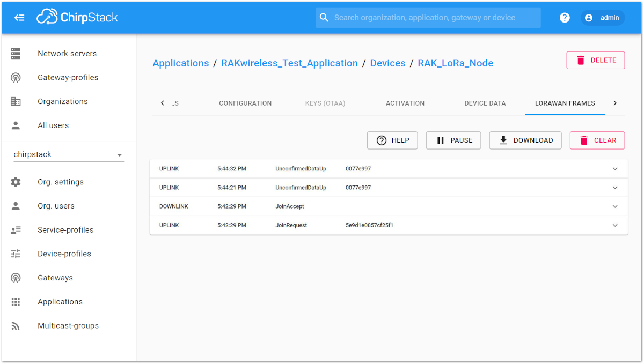Pause the LoRaWAN frame stream
The image size is (644, 364).
click(453, 140)
